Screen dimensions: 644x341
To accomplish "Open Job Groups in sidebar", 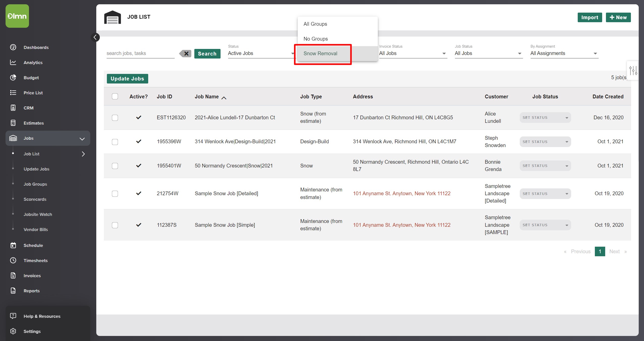I will pos(35,184).
